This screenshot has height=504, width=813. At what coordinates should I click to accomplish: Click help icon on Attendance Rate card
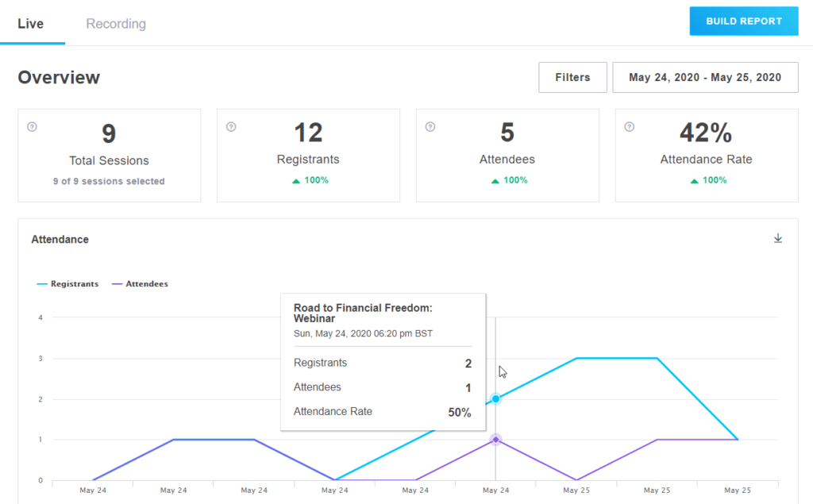630,126
